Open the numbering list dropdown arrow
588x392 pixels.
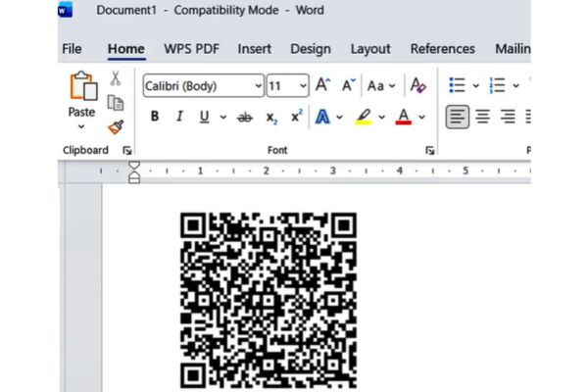click(516, 86)
